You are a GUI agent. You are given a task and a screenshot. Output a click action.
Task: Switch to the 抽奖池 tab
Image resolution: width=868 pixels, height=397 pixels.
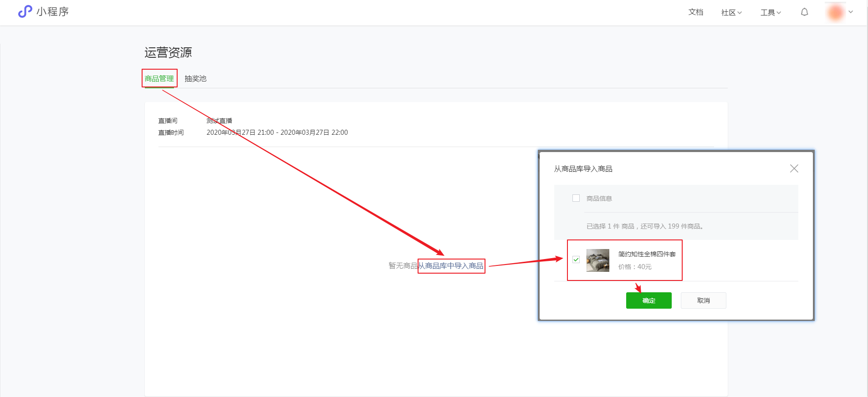tap(195, 79)
